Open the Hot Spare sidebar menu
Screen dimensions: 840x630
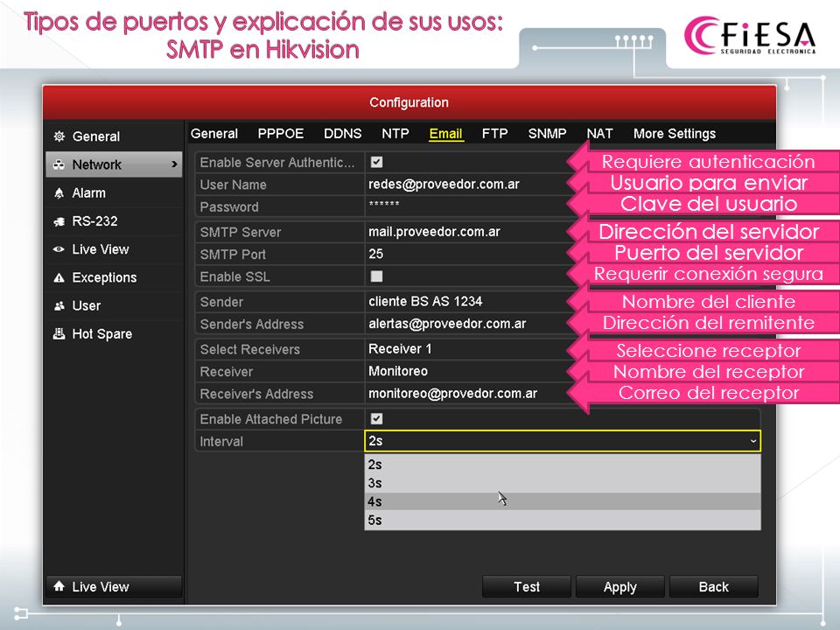click(114, 333)
